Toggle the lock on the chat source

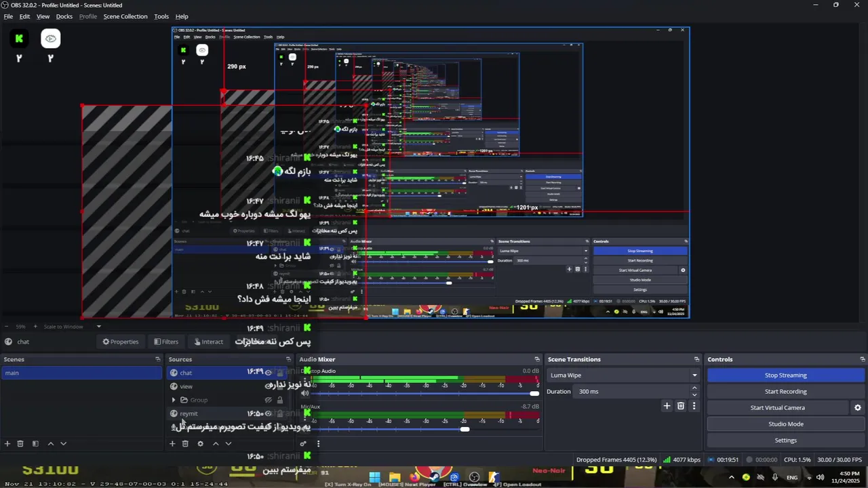[x=280, y=372]
